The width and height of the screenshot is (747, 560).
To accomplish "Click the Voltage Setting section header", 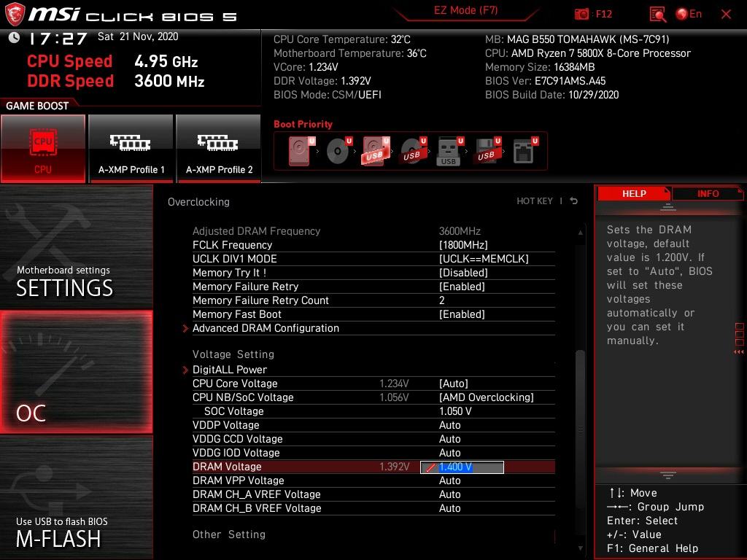I will pyautogui.click(x=233, y=354).
